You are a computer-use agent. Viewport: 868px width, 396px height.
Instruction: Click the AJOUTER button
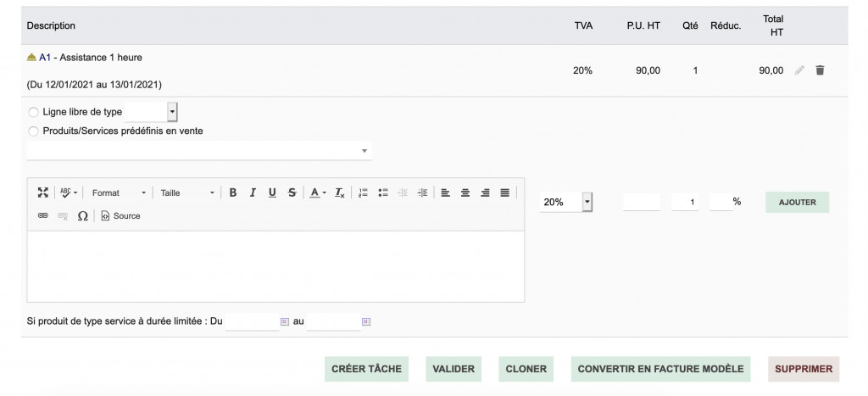pos(797,203)
